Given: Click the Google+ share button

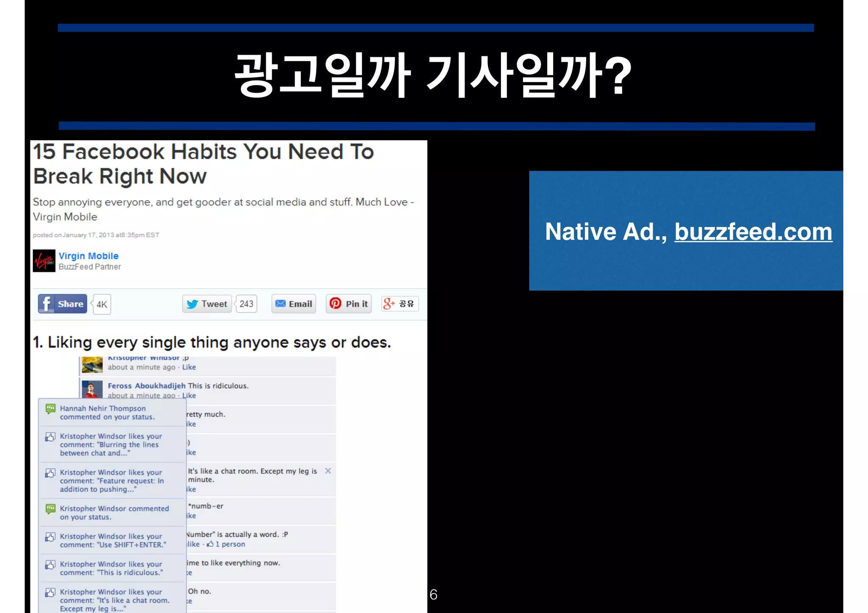Looking at the screenshot, I should point(400,304).
